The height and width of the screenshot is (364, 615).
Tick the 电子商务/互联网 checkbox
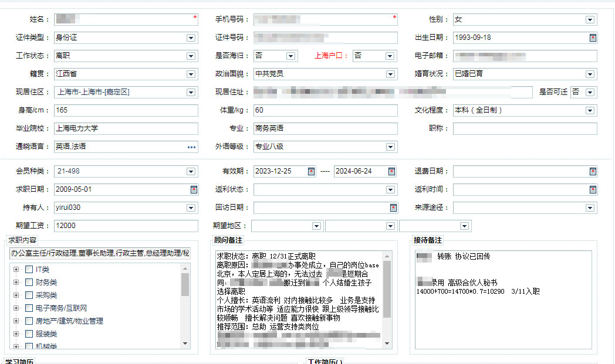pyautogui.click(x=29, y=308)
